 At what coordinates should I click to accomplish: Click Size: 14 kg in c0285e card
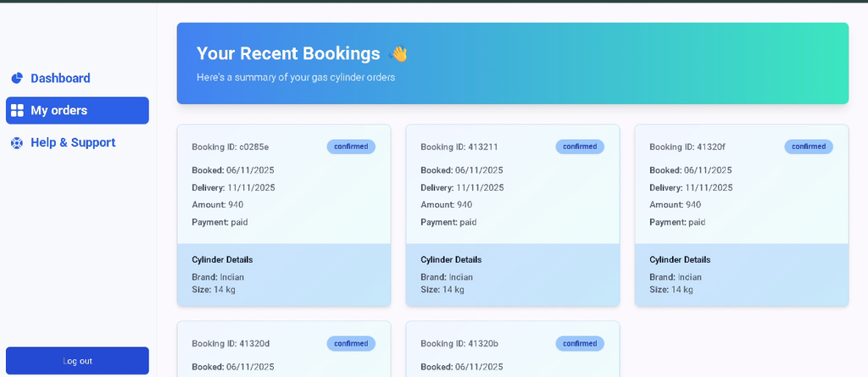coord(214,290)
